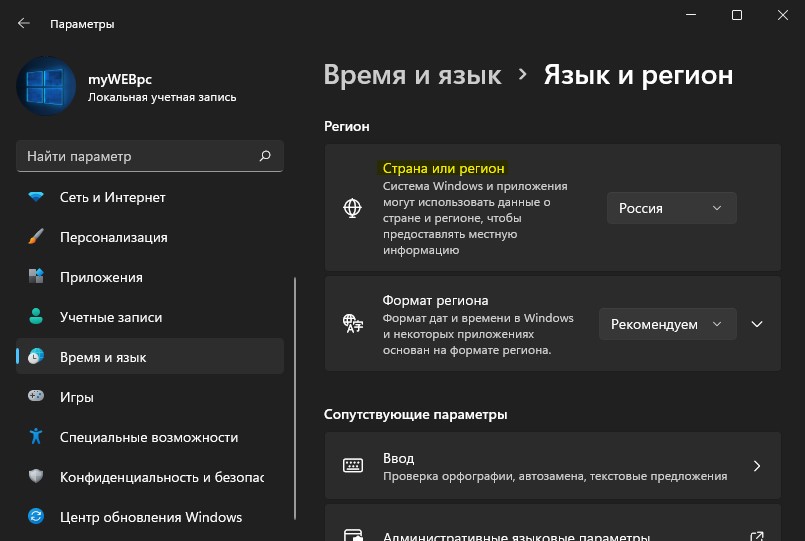This screenshot has height=541, width=805.
Task: Click the globe icon for Страна или регион
Action: coord(352,208)
